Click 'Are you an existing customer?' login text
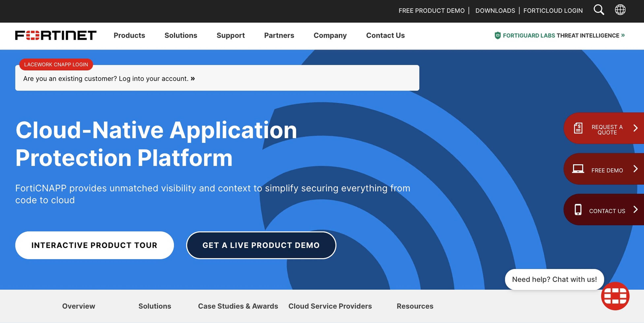Viewport: 644px width, 323px height. (x=106, y=79)
